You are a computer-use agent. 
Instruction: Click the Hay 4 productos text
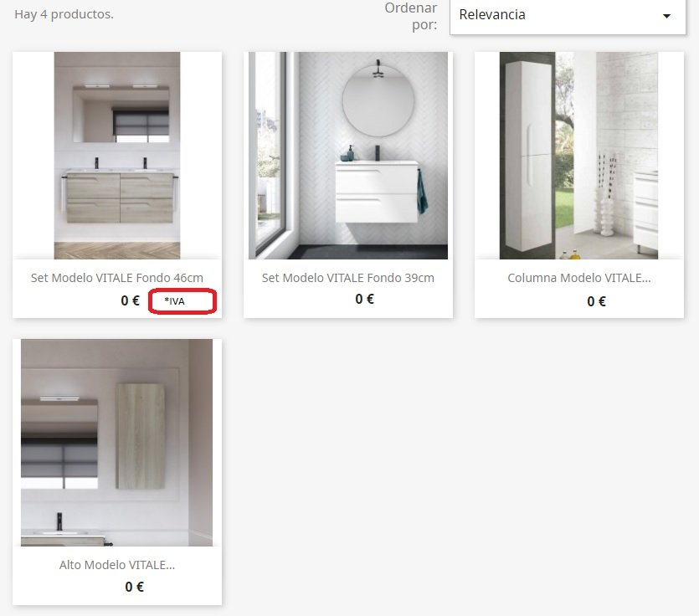64,14
